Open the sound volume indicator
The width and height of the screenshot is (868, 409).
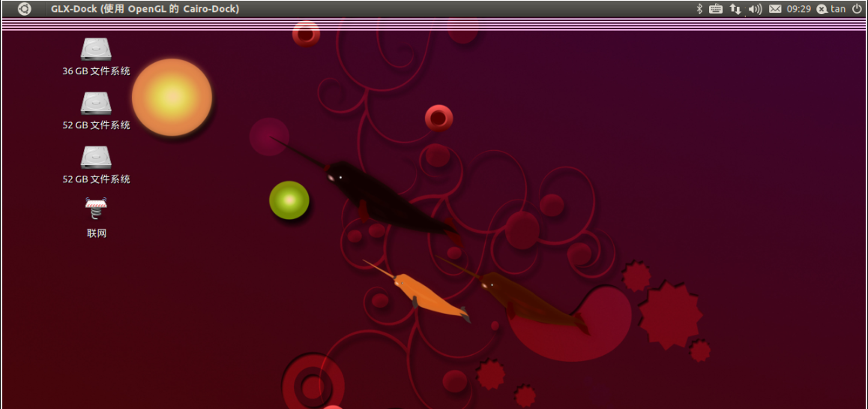tap(755, 9)
